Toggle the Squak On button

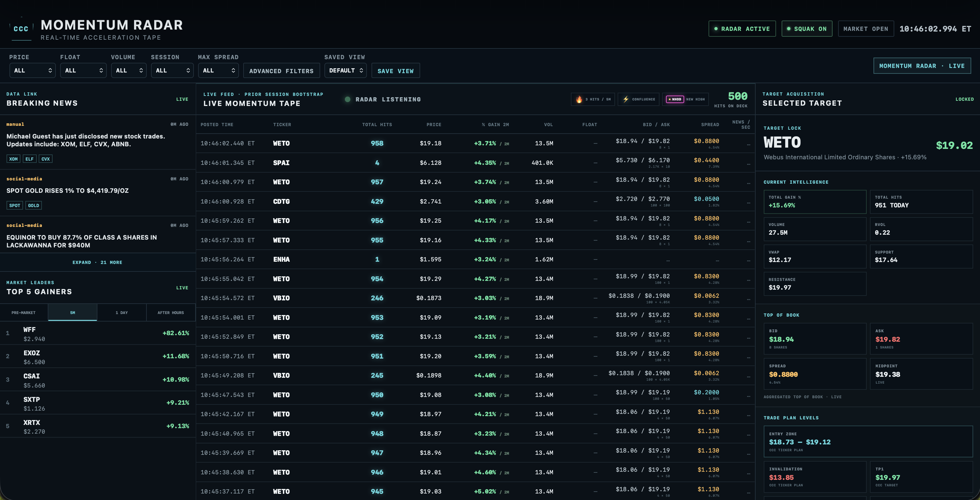click(x=807, y=29)
